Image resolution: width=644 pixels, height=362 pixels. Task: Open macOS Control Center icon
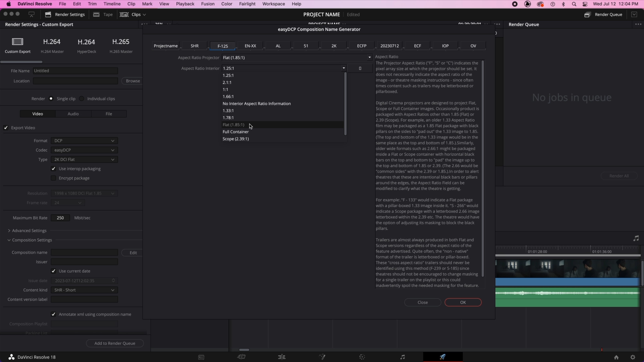[x=585, y=4]
